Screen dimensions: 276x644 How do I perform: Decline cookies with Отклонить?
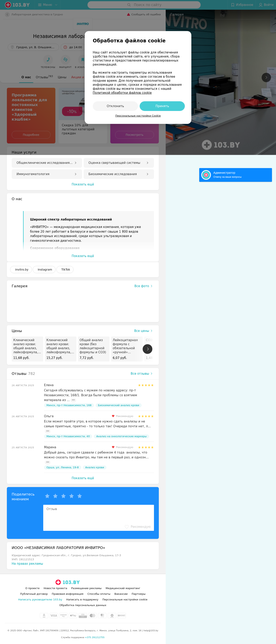tap(115, 106)
